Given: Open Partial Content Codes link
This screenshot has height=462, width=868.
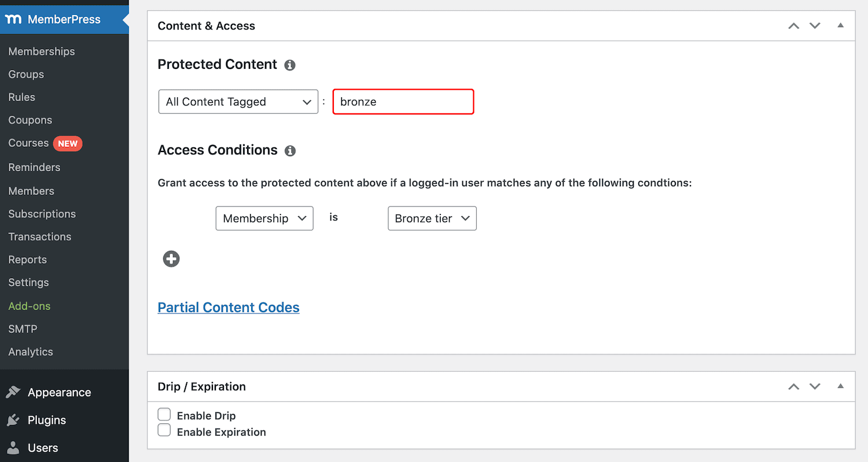Looking at the screenshot, I should pyautogui.click(x=229, y=308).
